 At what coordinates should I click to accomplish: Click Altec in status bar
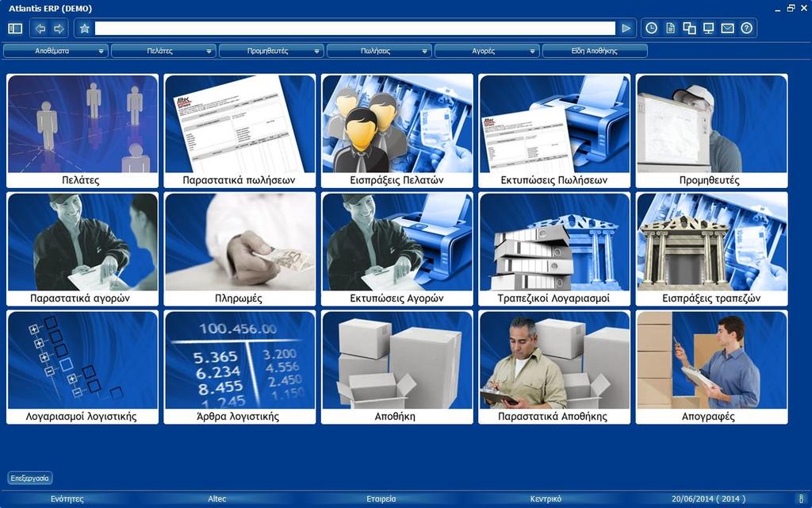point(217,498)
